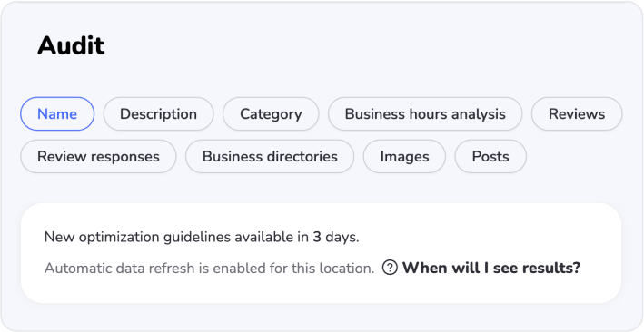Select the pill for listing directories audit

(x=270, y=156)
